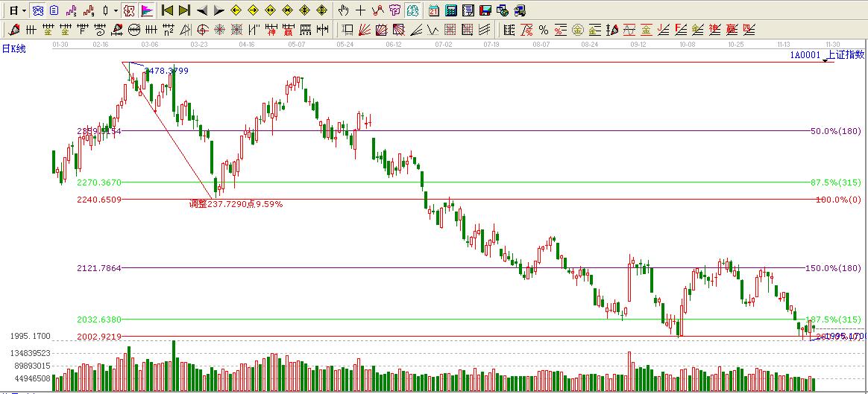
Task: Click the 1A0001 上证指数 symbol label
Action: (826, 54)
